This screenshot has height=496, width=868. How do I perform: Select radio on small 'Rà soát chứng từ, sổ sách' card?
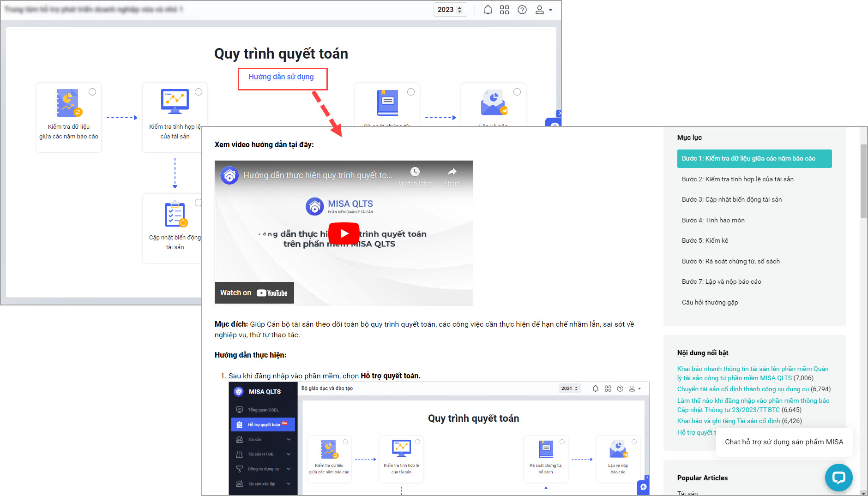(562, 442)
